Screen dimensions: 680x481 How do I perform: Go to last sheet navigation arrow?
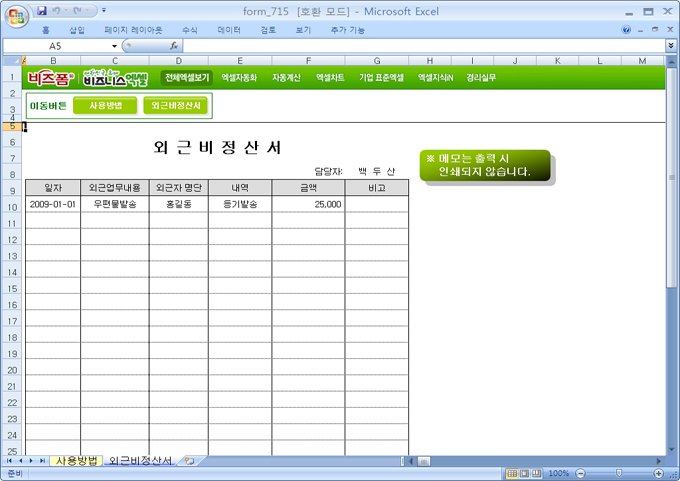[42, 461]
